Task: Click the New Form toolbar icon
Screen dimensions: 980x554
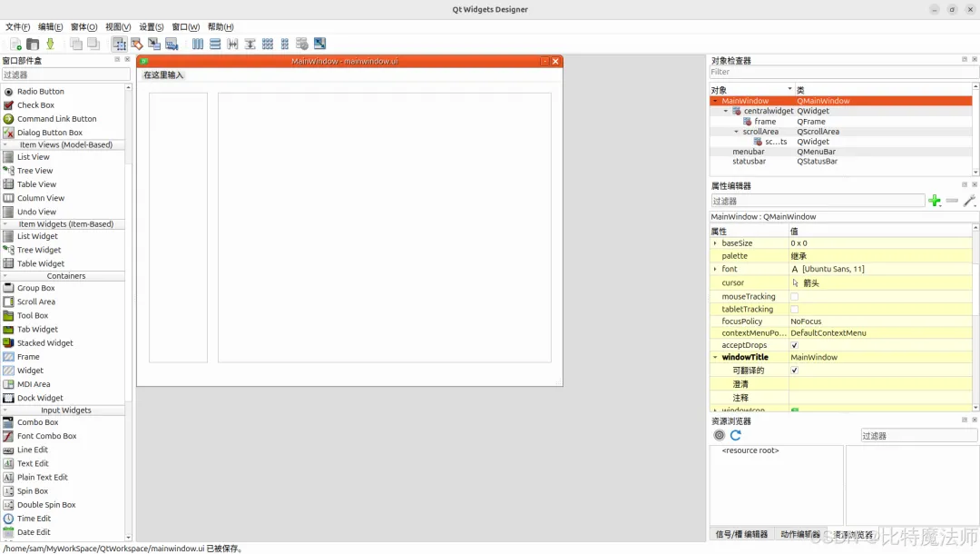Action: (x=15, y=44)
